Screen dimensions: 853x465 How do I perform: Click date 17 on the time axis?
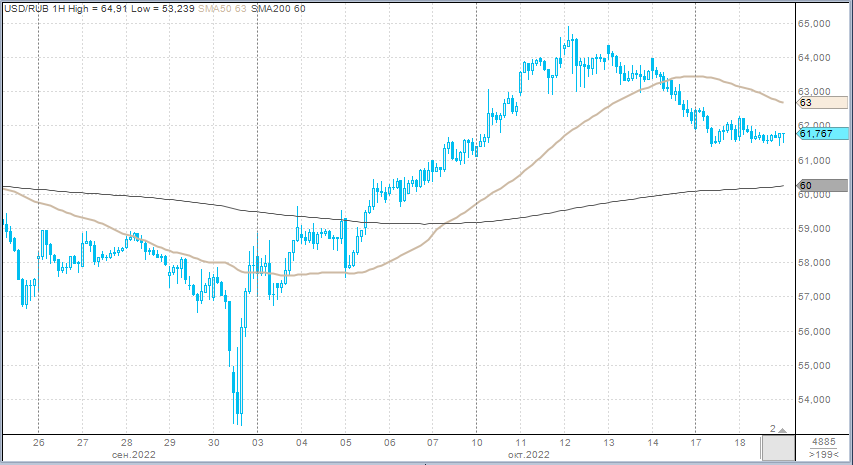click(696, 441)
